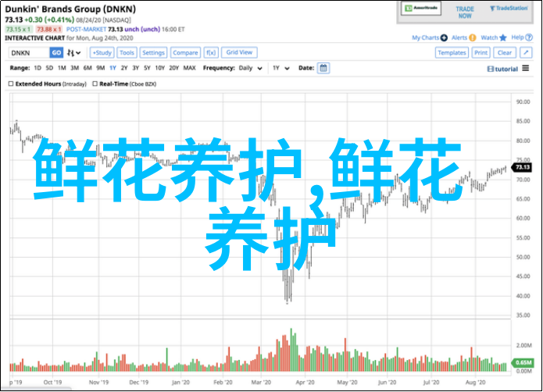
Task: Select 10Y range
Action: tap(159, 68)
